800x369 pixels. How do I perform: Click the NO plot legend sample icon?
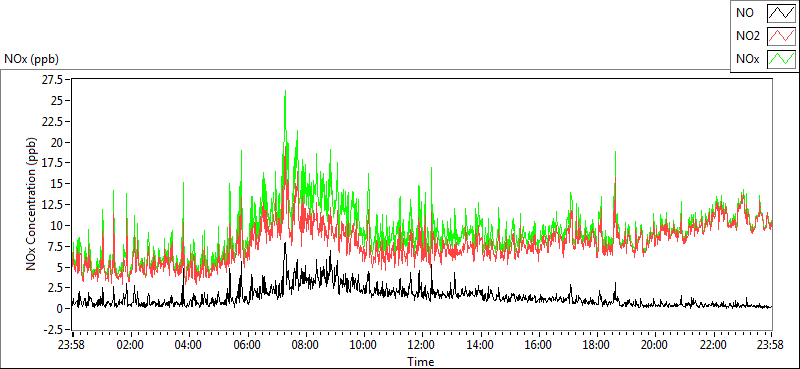(781, 13)
